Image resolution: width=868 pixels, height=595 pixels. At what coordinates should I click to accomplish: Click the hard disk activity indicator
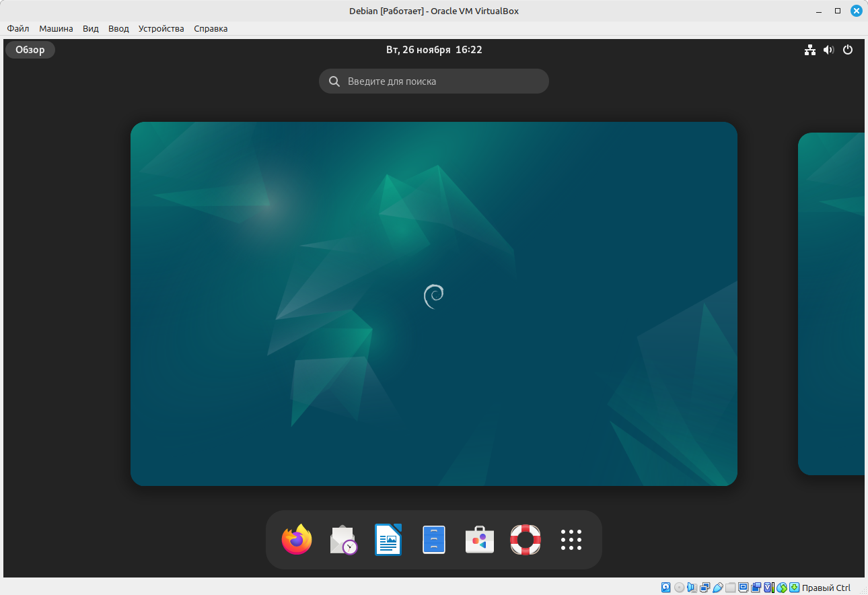(x=665, y=588)
